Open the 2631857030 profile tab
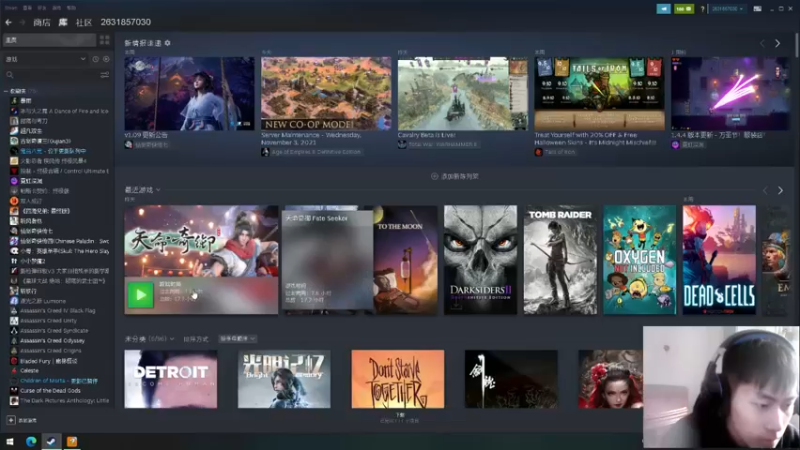 pos(126,22)
